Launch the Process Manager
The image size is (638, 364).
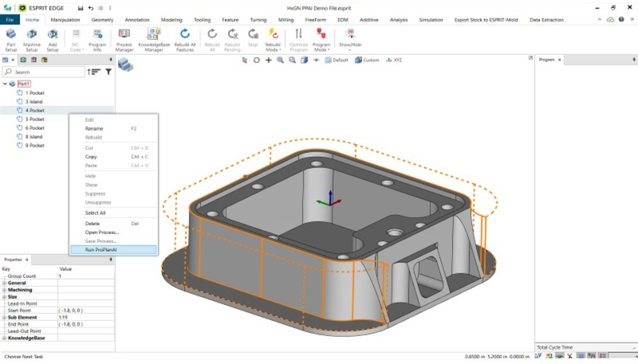[x=124, y=40]
